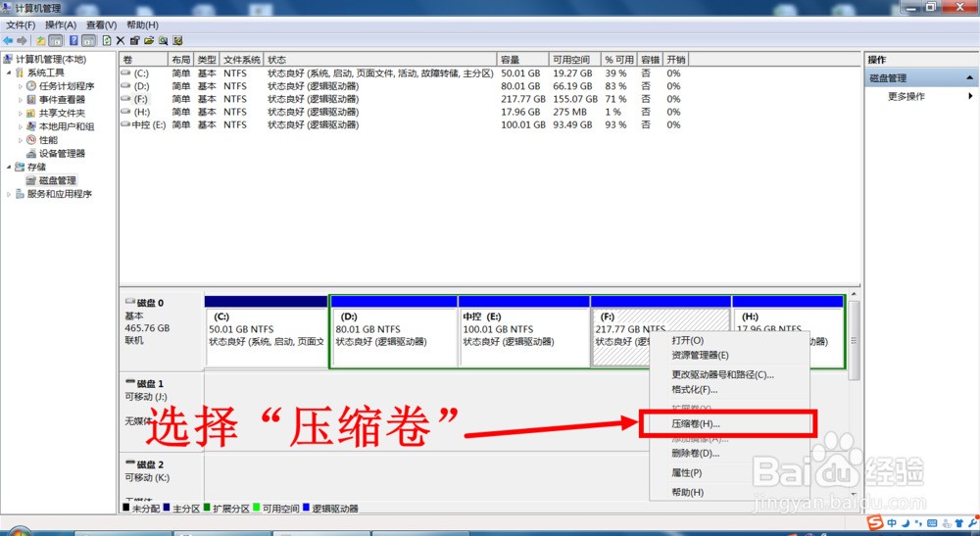This screenshot has height=536, width=980.
Task: Click the black X delete toolbar icon
Action: click(x=121, y=40)
